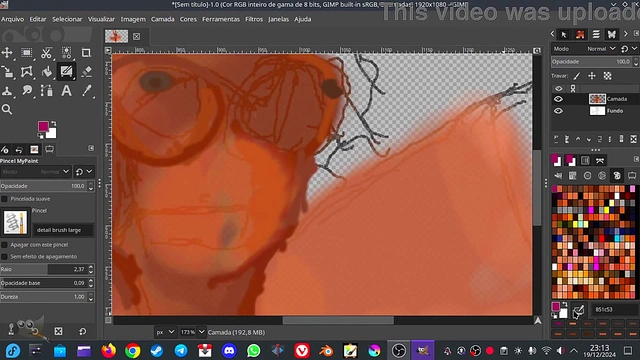Open the zoom 173% dropdown
Viewport: 640px width, 360px height.
pyautogui.click(x=192, y=332)
